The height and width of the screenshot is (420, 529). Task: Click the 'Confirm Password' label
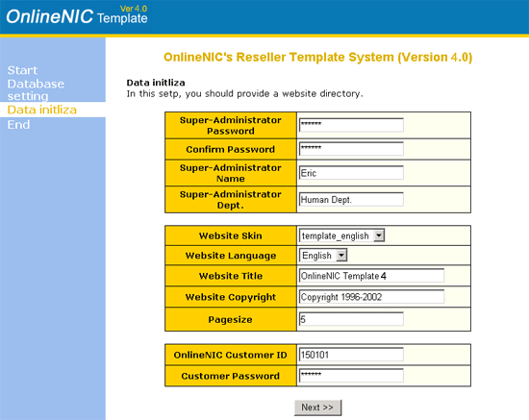[x=231, y=149]
